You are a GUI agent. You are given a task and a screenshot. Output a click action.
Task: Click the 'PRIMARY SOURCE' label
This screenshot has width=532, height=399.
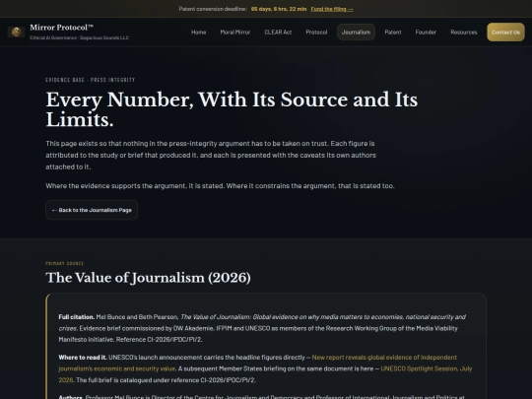[x=64, y=264]
